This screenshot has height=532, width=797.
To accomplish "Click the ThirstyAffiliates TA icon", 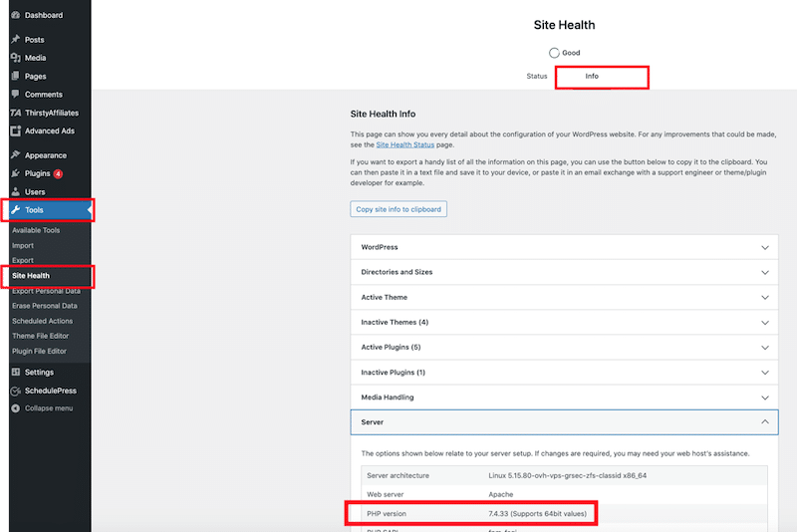I will coord(15,113).
